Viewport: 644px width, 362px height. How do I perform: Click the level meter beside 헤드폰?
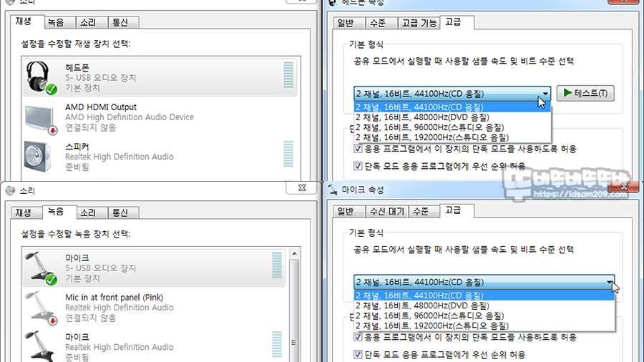pyautogui.click(x=288, y=74)
